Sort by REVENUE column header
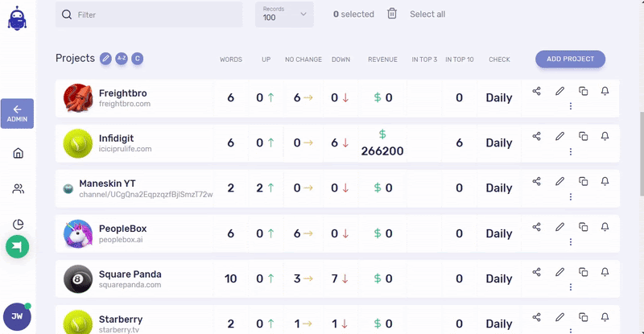Viewport: 644px width, 334px height. pos(383,60)
